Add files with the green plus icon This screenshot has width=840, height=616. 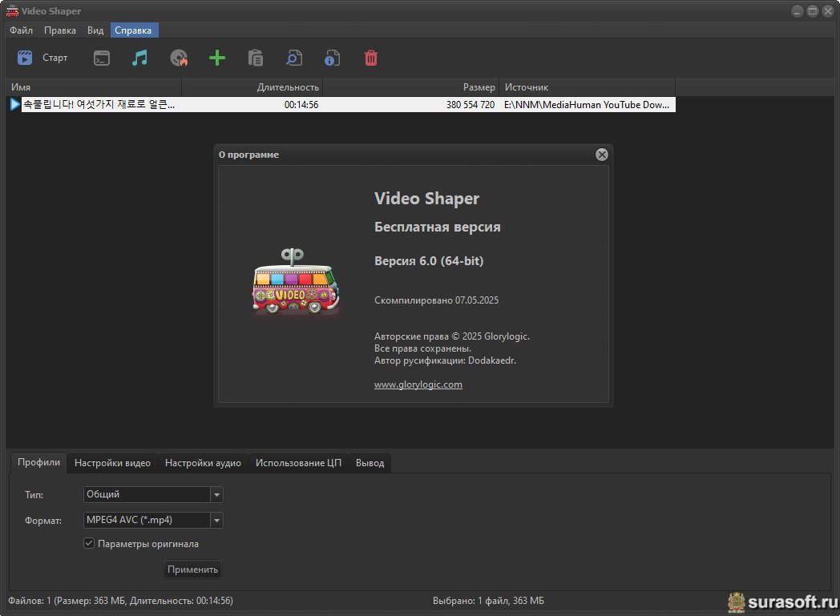click(x=217, y=58)
